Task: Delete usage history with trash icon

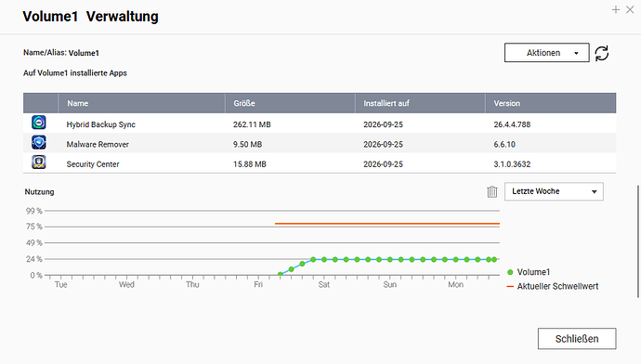Action: [x=492, y=191]
